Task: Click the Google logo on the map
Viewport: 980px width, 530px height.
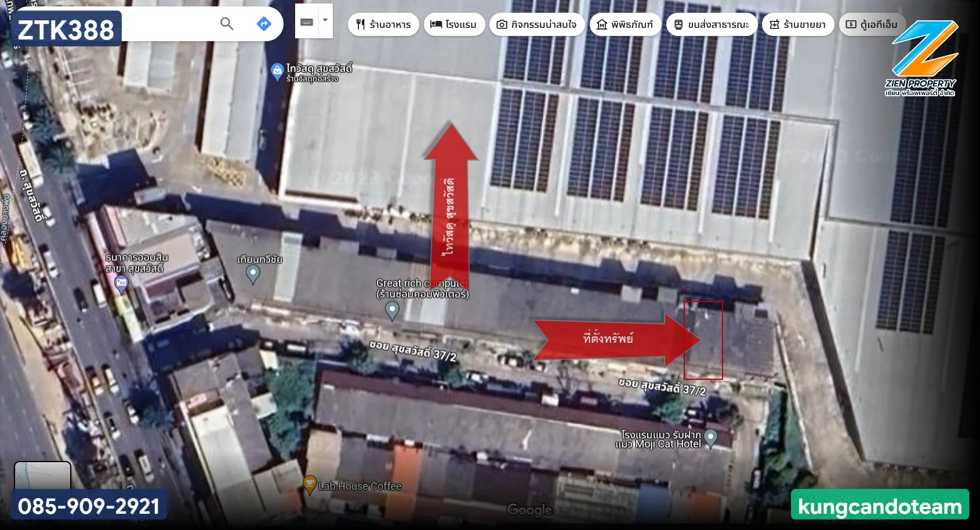Action: point(529,510)
